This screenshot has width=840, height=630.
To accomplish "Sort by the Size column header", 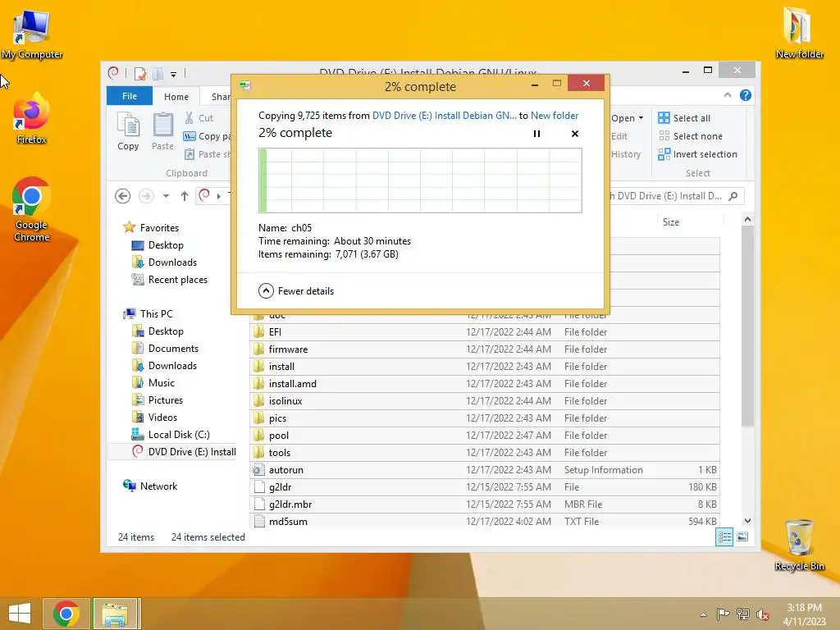I will [x=688, y=221].
